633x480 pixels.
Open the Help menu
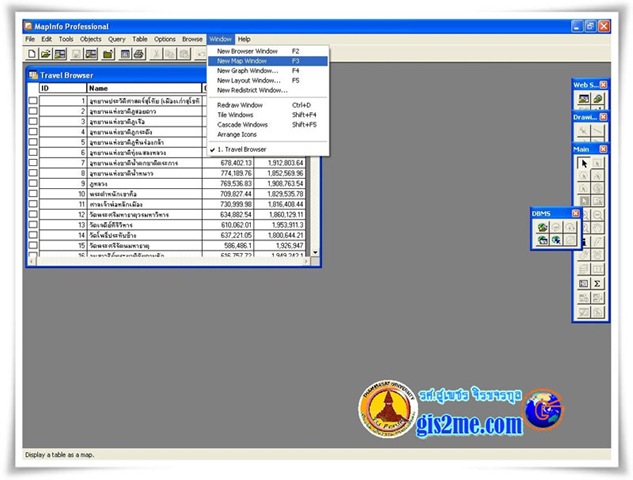tap(244, 39)
